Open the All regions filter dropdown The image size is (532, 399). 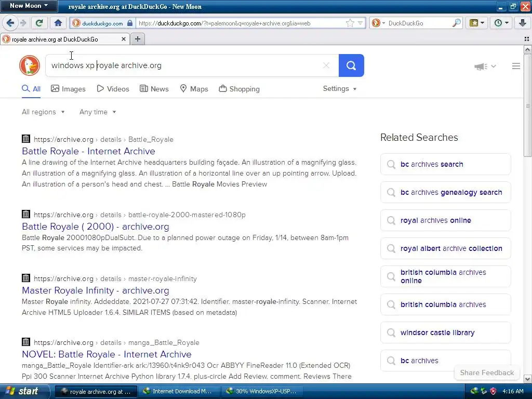(43, 112)
